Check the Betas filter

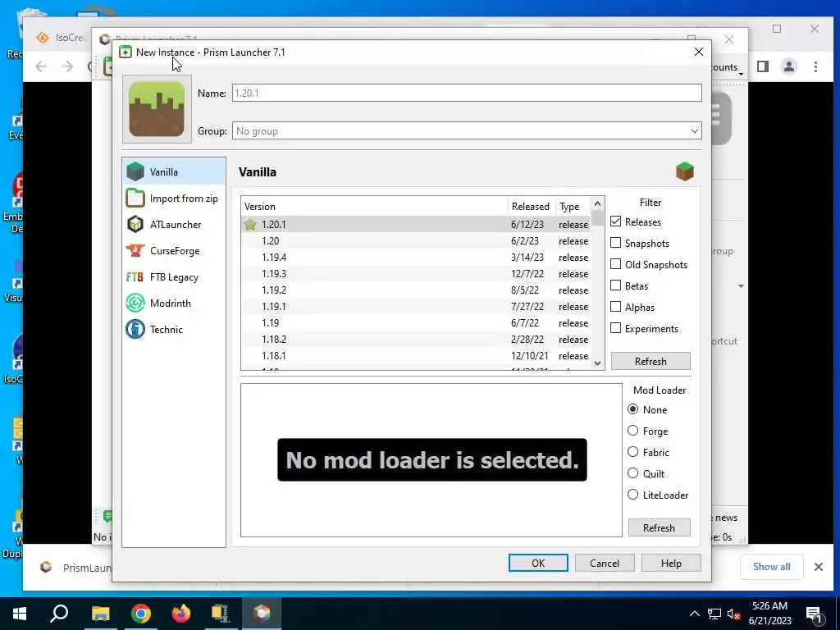[x=615, y=286]
